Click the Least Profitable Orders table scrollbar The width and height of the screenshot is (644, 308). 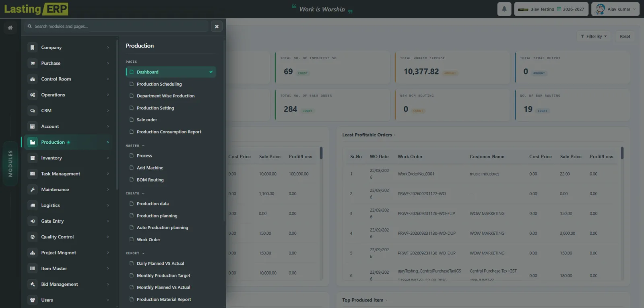pos(622,153)
